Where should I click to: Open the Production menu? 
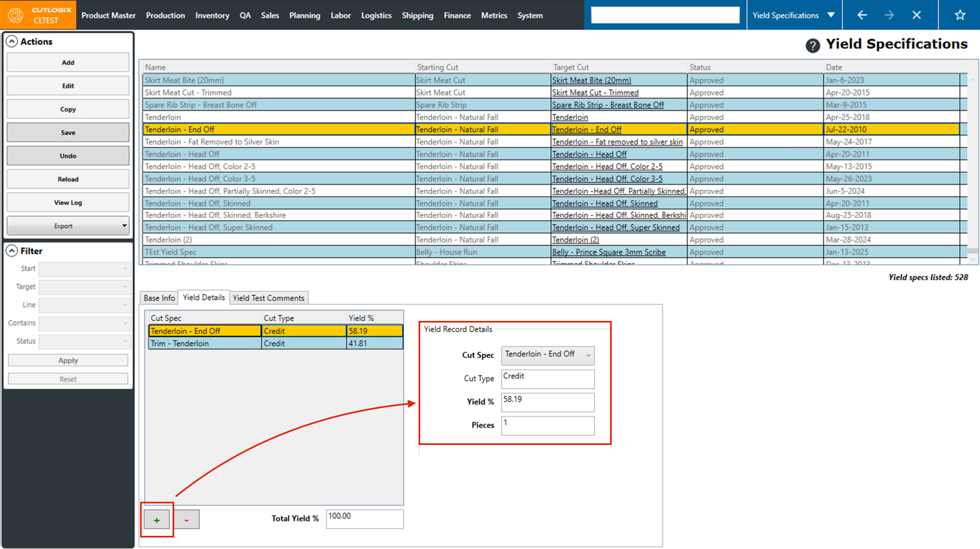pos(165,15)
